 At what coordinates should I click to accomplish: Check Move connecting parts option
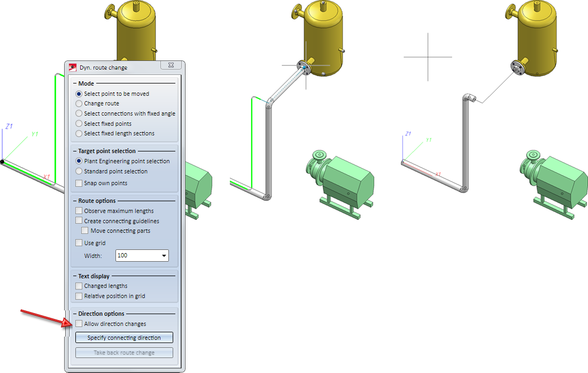[85, 231]
